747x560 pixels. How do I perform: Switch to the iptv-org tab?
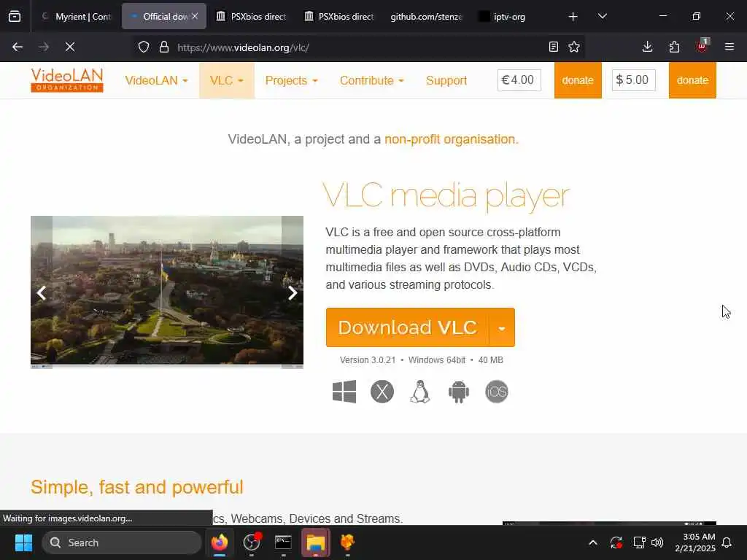pos(509,17)
